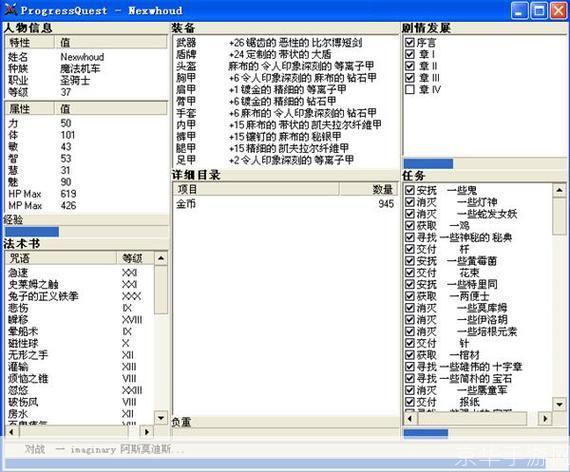Click the 数量 column header in inventory

369,189
